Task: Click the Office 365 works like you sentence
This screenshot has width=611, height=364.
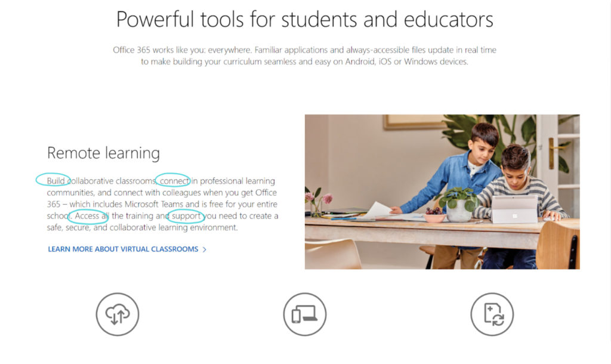Action: click(x=183, y=50)
